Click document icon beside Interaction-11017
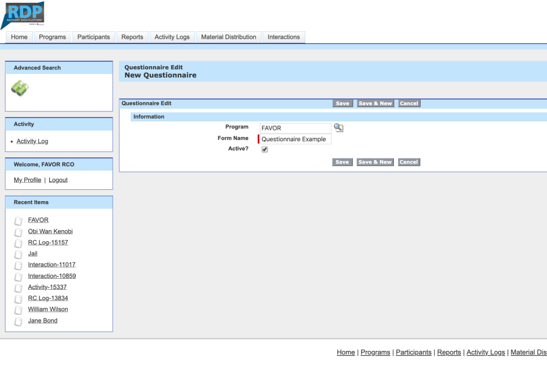 click(x=18, y=265)
